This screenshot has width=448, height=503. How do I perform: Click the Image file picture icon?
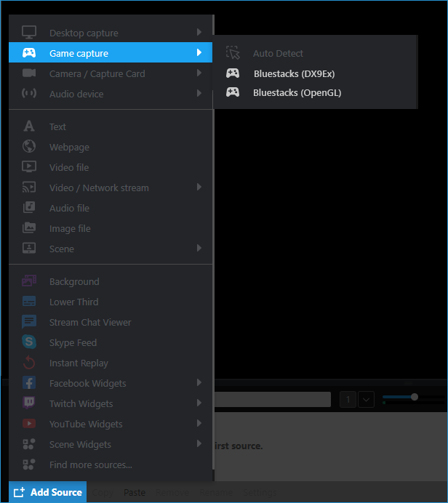[x=29, y=228]
